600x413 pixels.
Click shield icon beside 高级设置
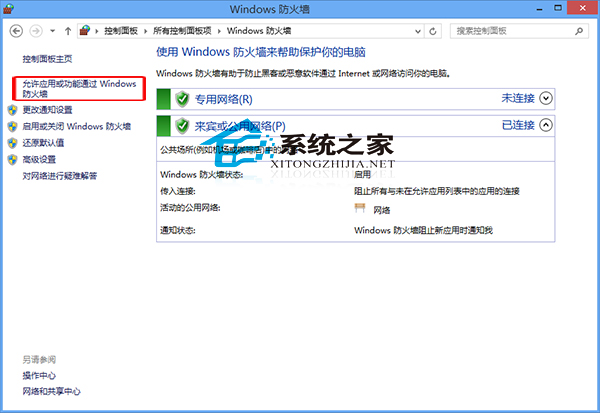(13, 159)
